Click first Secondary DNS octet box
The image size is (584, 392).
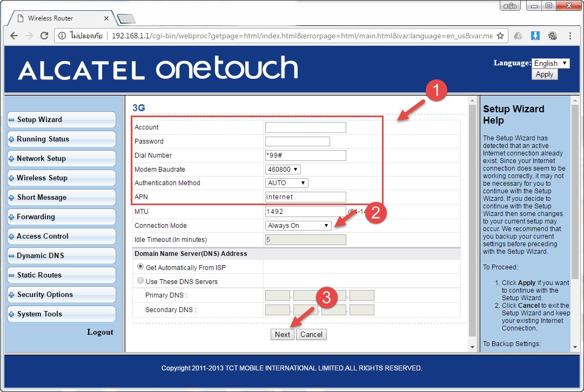click(278, 310)
